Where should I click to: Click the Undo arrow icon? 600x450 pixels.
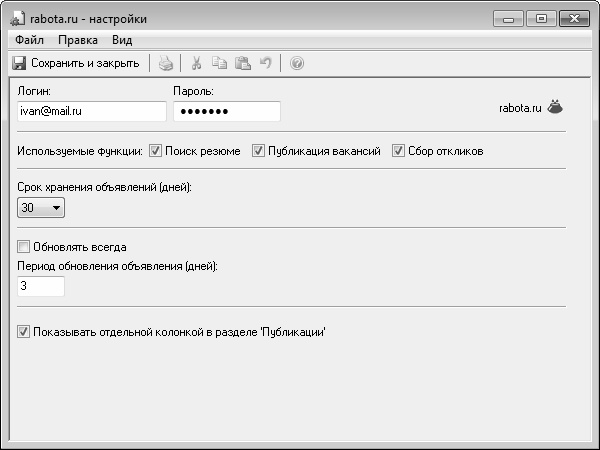[x=265, y=63]
